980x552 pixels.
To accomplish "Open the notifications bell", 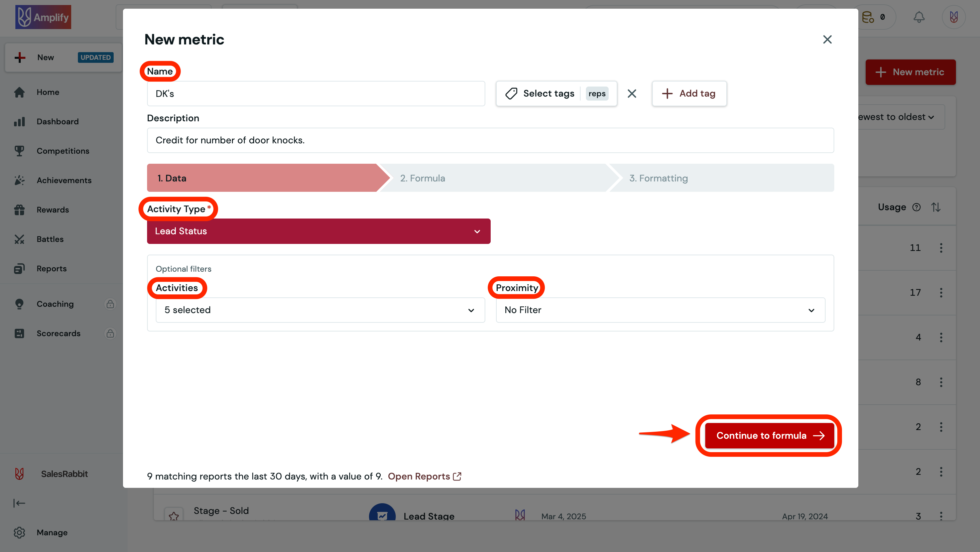I will [919, 17].
